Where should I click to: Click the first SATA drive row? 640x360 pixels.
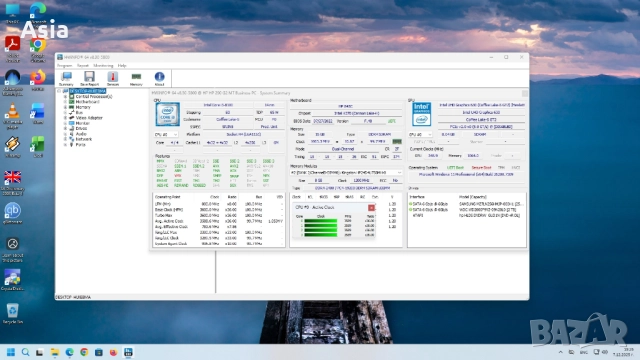pos(467,204)
